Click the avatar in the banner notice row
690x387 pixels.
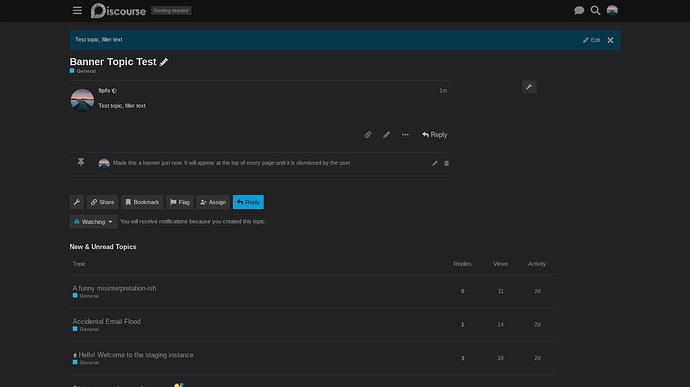[x=104, y=163]
